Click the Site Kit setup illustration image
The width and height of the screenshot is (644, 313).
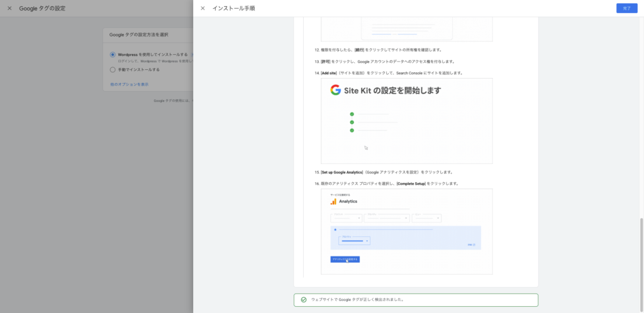pyautogui.click(x=407, y=121)
